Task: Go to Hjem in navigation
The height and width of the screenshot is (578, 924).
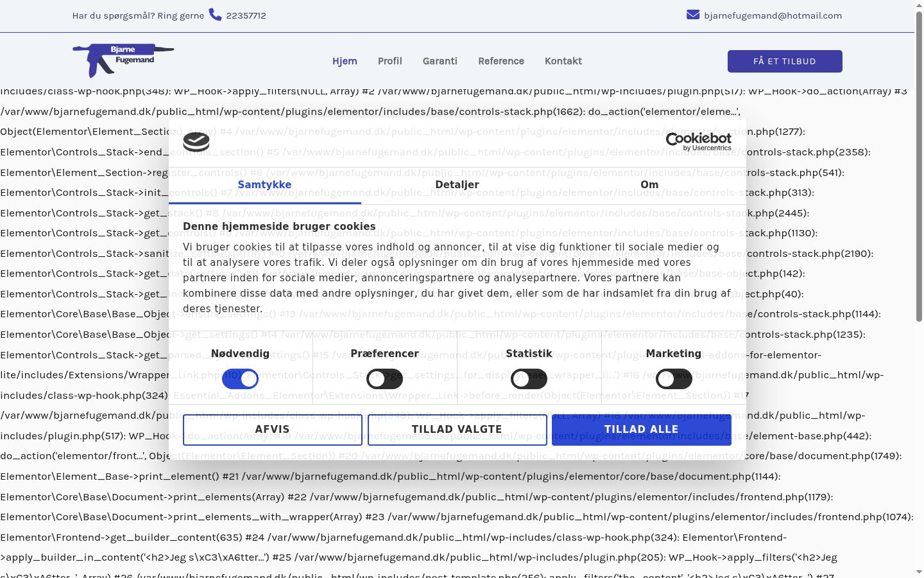Action: coord(345,61)
